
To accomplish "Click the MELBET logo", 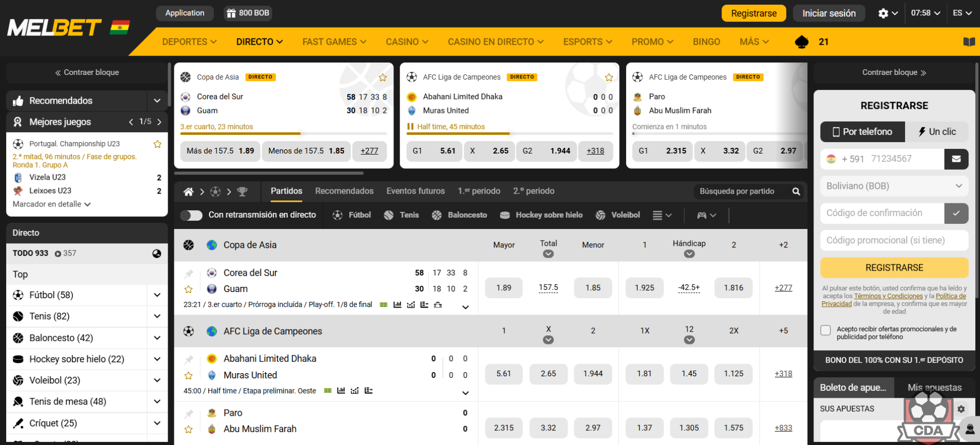I will coord(54,28).
